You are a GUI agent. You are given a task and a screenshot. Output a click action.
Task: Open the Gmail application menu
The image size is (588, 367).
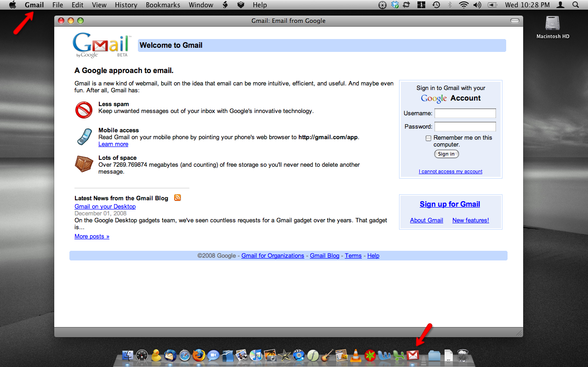pos(34,5)
